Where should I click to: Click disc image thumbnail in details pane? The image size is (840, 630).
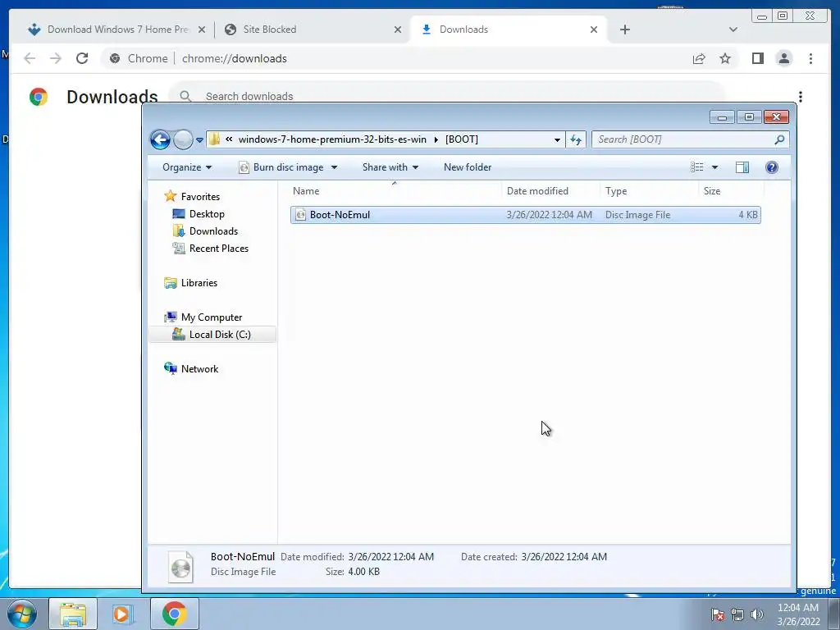click(x=180, y=567)
